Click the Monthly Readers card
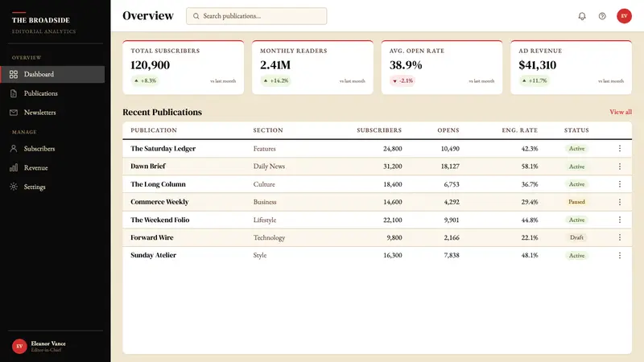644x362 pixels. 312,68
